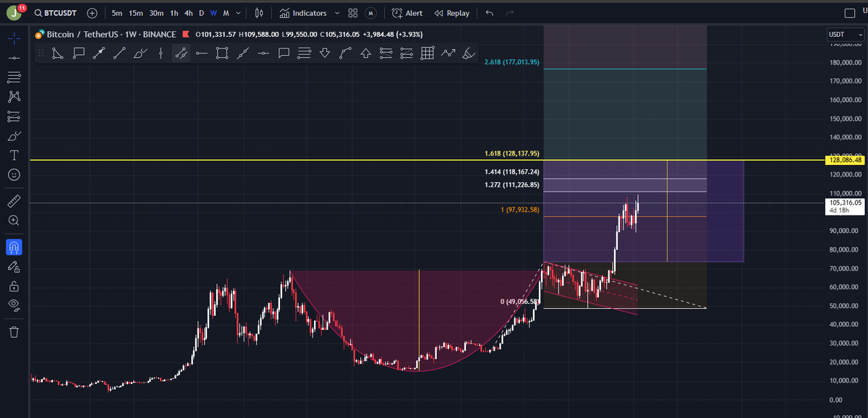Select the ruler Measure tool
This screenshot has height=418, width=868.
(14, 200)
